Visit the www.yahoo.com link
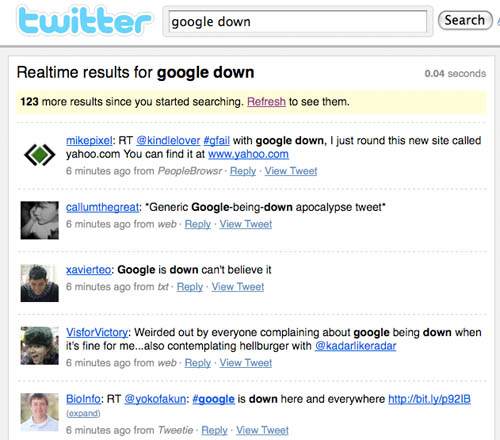 [x=248, y=154]
